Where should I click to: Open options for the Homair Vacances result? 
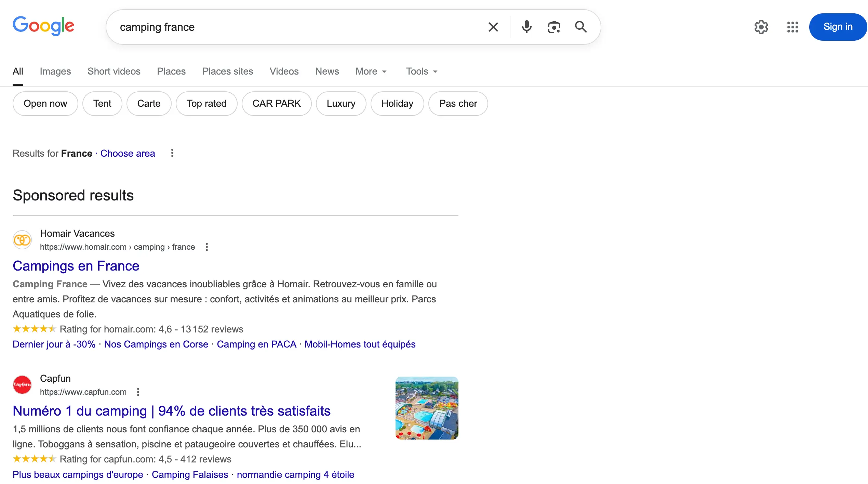(x=207, y=247)
